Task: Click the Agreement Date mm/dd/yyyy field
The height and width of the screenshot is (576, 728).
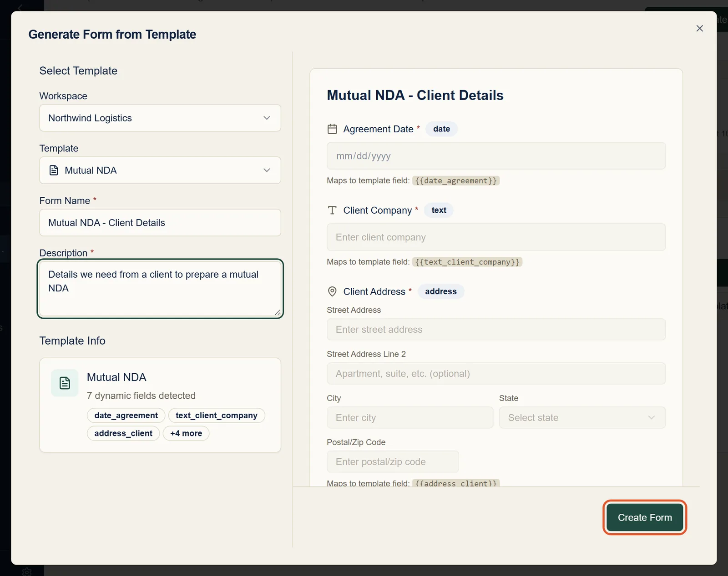Action: click(x=496, y=156)
